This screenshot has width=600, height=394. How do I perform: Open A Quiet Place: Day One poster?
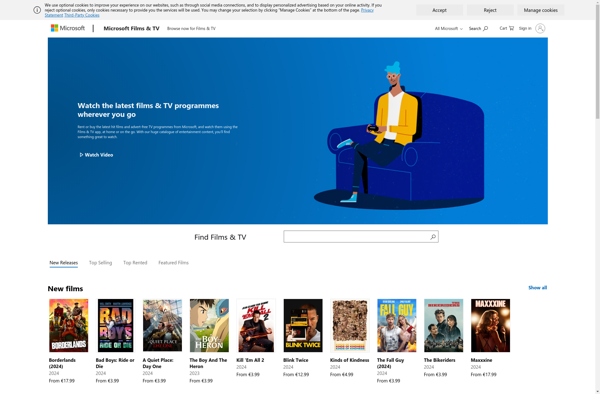coord(162,326)
